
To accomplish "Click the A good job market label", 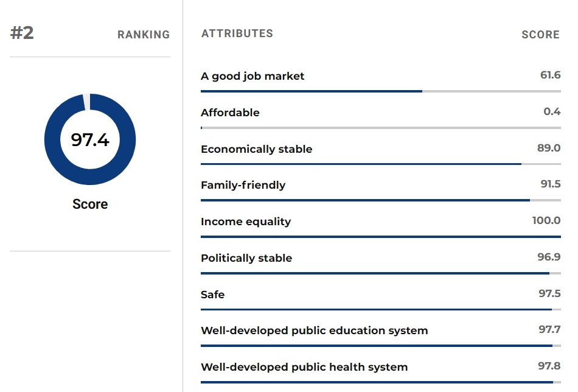I will (x=252, y=76).
